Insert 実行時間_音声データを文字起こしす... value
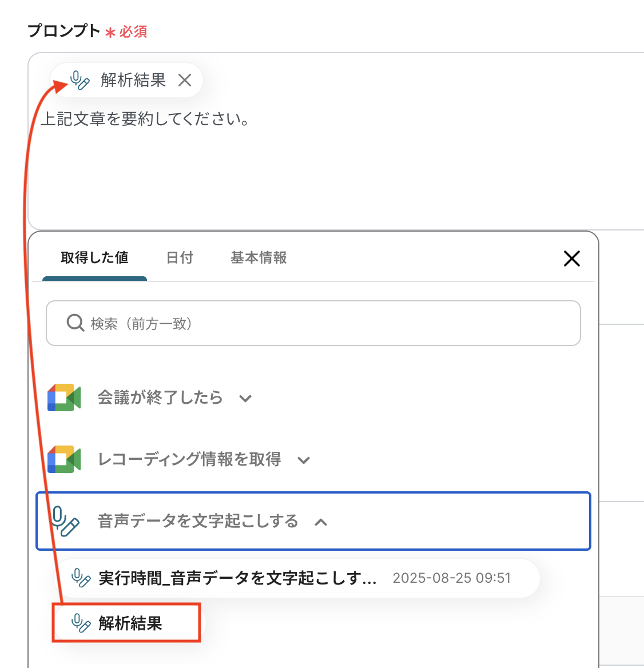 [x=296, y=578]
